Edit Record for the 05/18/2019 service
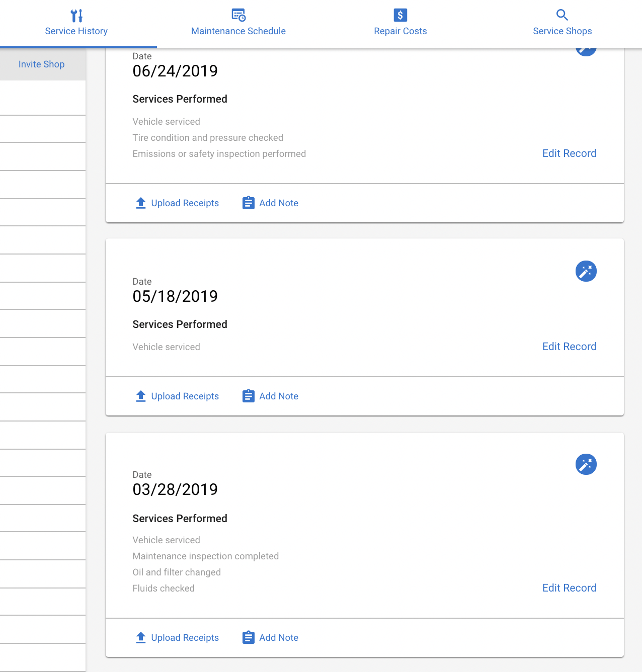642x672 pixels. pyautogui.click(x=569, y=347)
